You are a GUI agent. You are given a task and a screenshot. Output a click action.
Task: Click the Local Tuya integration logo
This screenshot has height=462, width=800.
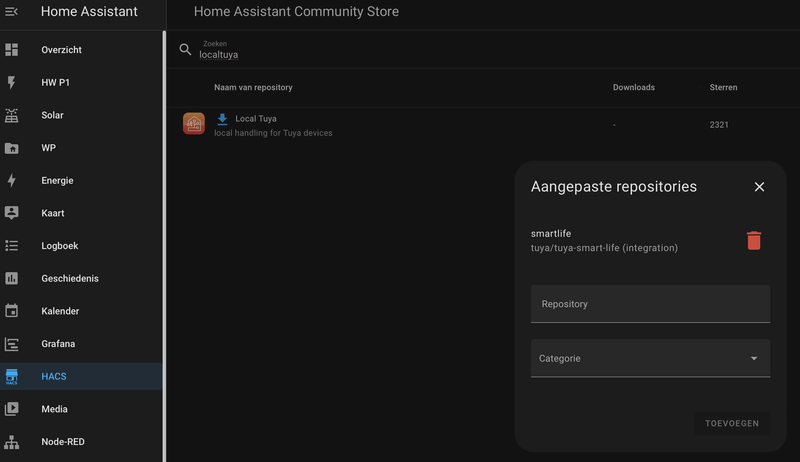click(x=194, y=124)
